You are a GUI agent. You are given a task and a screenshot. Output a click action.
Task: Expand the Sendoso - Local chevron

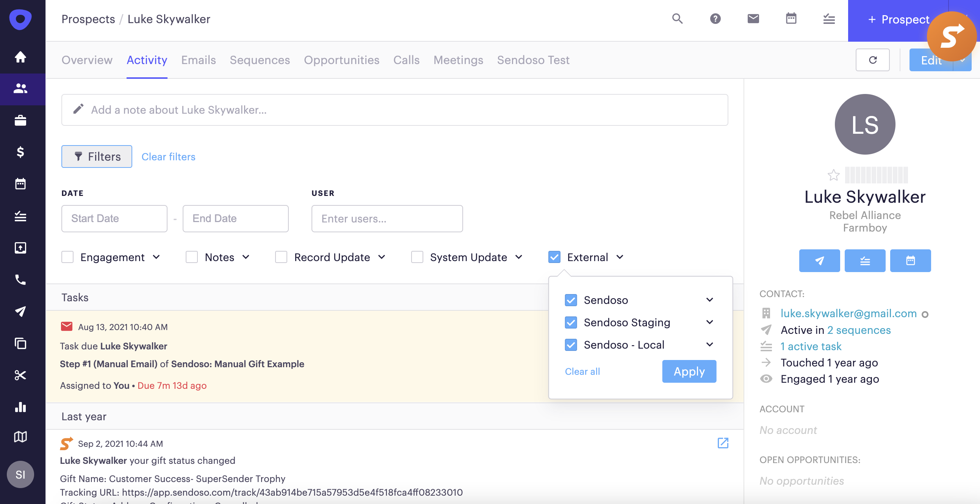709,344
